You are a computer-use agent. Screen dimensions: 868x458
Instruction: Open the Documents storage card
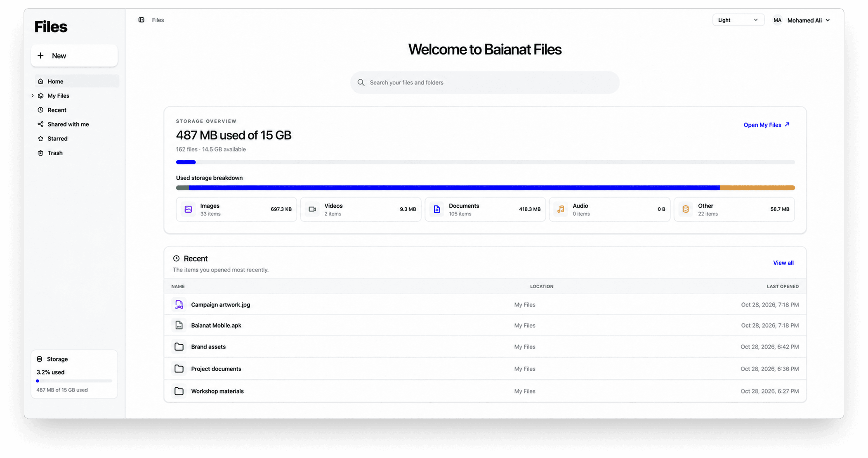tap(485, 209)
